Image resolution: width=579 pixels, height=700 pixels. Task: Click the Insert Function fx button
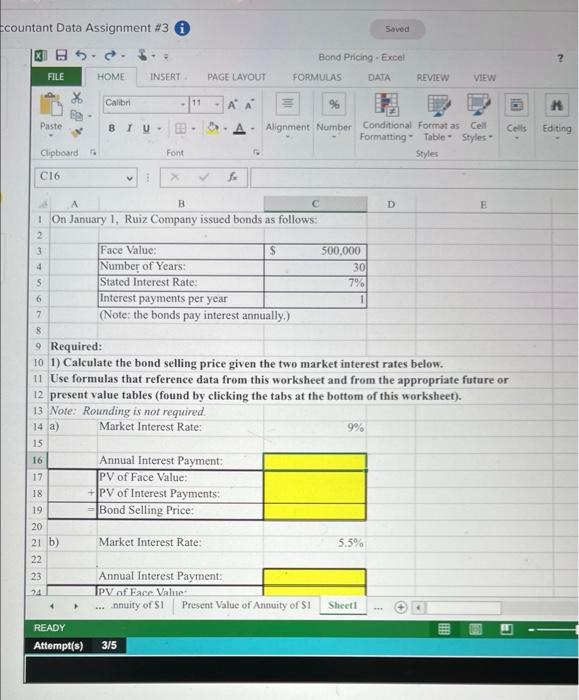pos(232,177)
